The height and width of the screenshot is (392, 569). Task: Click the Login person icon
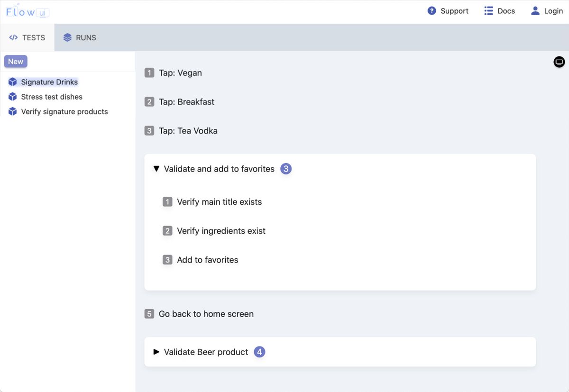[535, 10]
